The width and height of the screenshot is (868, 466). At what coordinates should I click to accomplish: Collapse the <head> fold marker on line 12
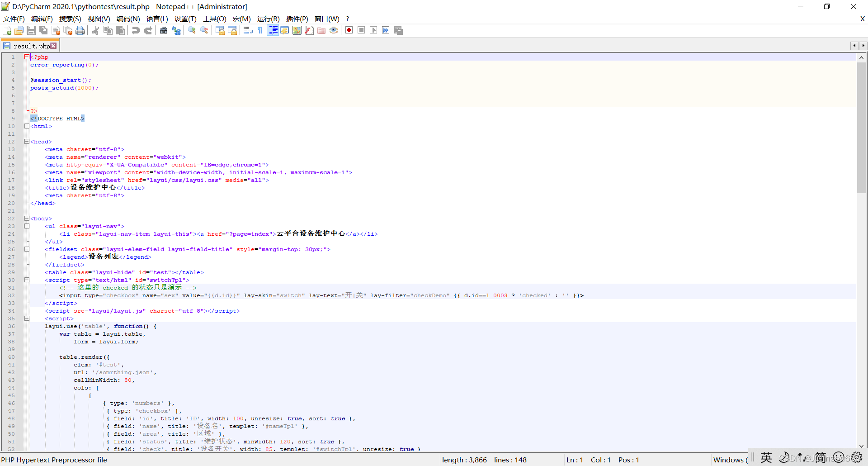click(x=27, y=142)
